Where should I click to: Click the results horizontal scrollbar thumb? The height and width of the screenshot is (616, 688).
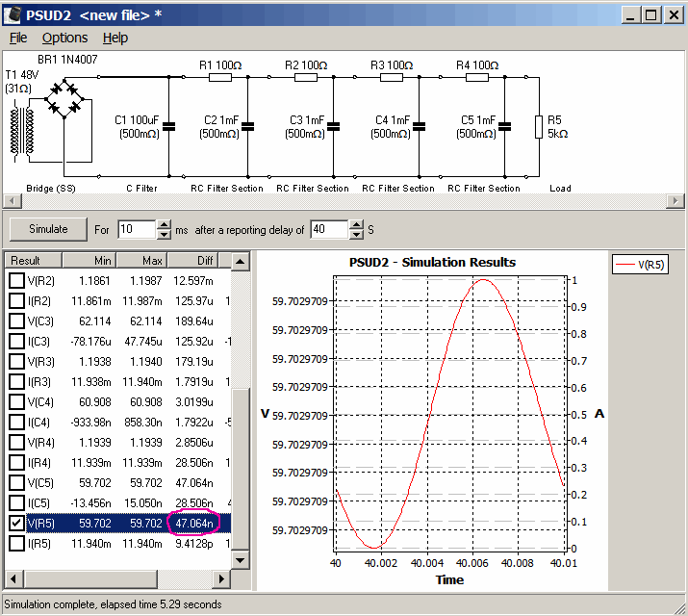coord(89,579)
